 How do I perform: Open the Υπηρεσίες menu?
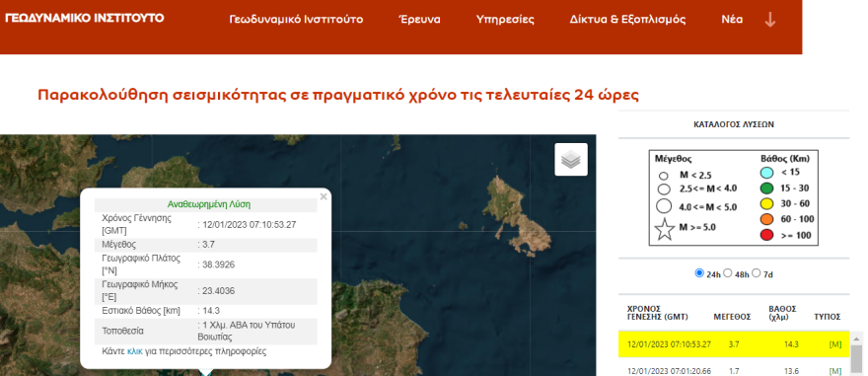click(505, 20)
